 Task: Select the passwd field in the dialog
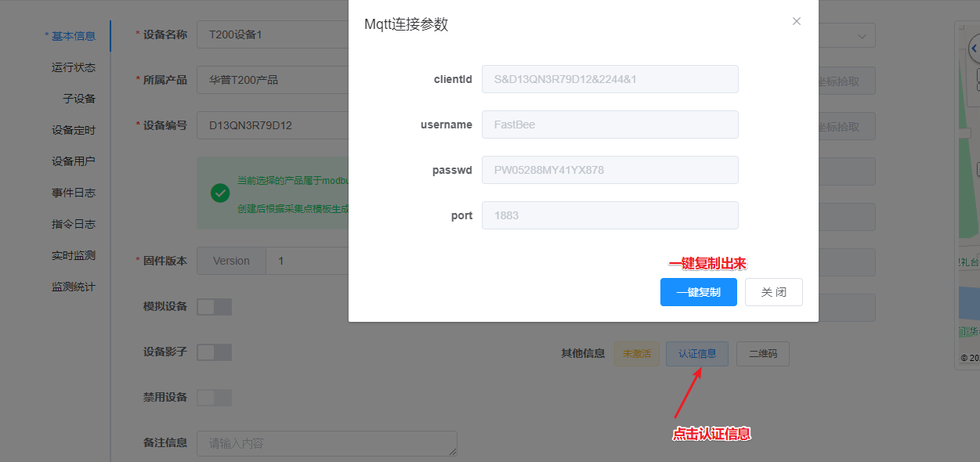609,170
